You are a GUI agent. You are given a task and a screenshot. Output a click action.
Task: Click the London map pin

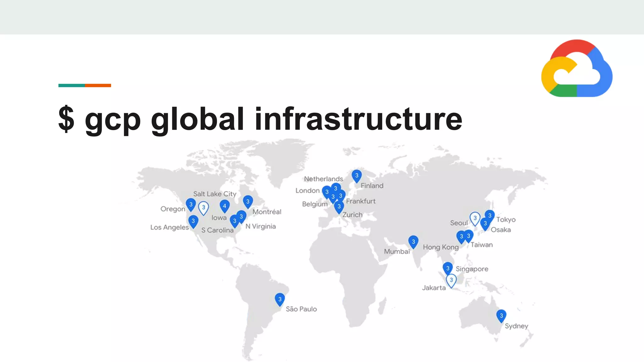[326, 192]
